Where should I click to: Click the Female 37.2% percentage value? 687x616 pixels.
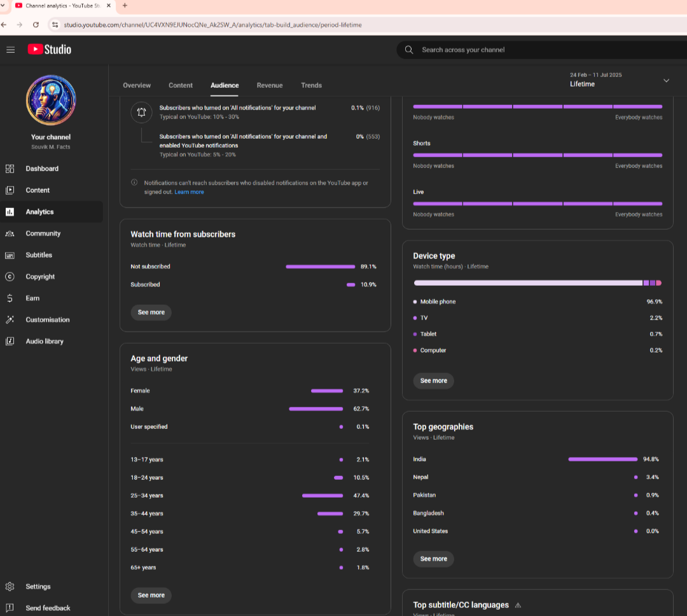361,391
